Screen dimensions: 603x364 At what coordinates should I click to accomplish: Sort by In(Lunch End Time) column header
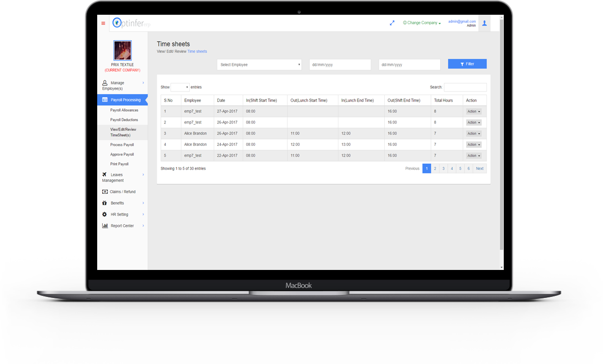point(361,100)
